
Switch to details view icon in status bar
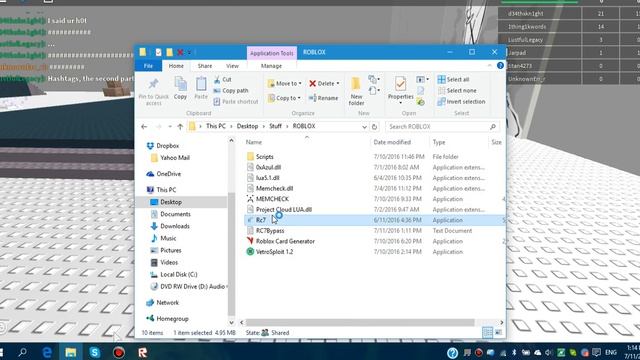tap(487, 333)
